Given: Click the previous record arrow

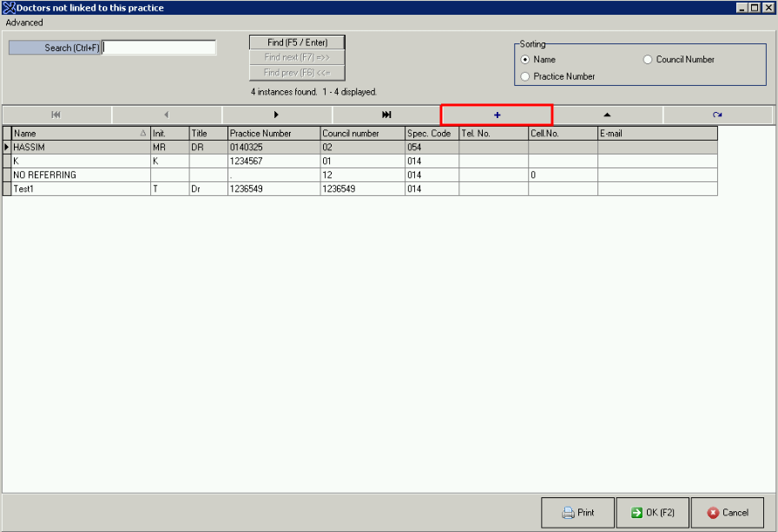Looking at the screenshot, I should point(167,115).
